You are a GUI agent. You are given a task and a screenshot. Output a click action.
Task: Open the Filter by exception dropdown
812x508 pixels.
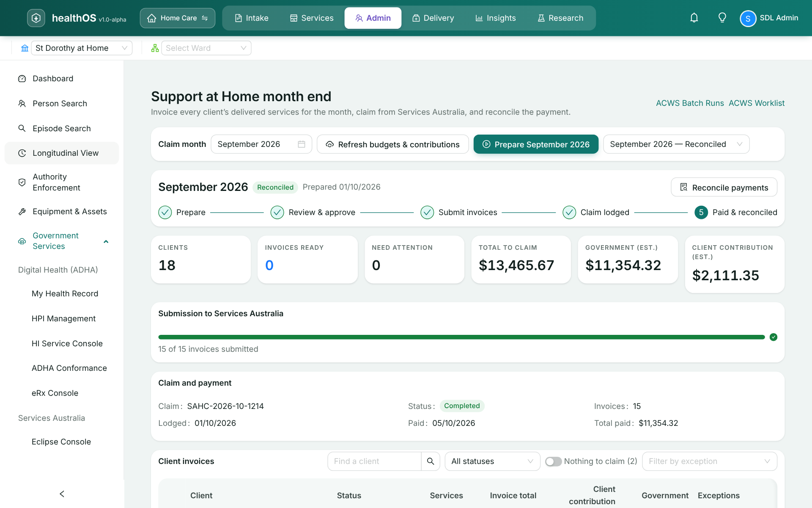coord(709,461)
